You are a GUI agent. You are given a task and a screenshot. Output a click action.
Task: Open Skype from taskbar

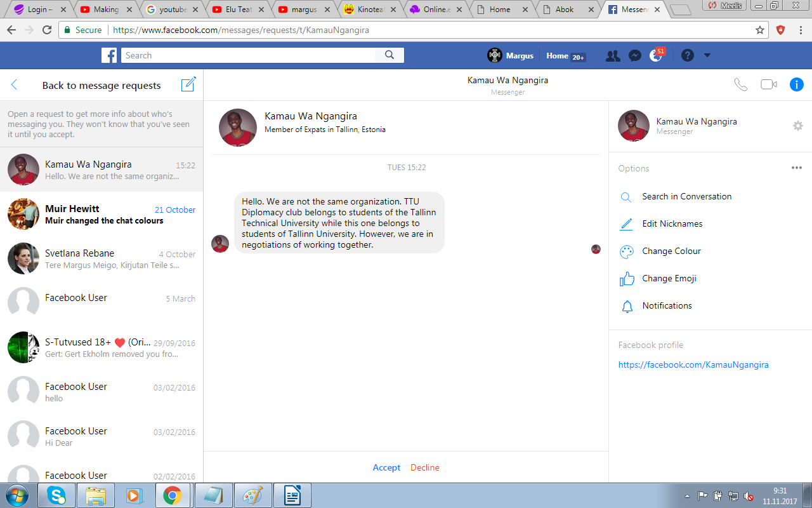coord(56,495)
